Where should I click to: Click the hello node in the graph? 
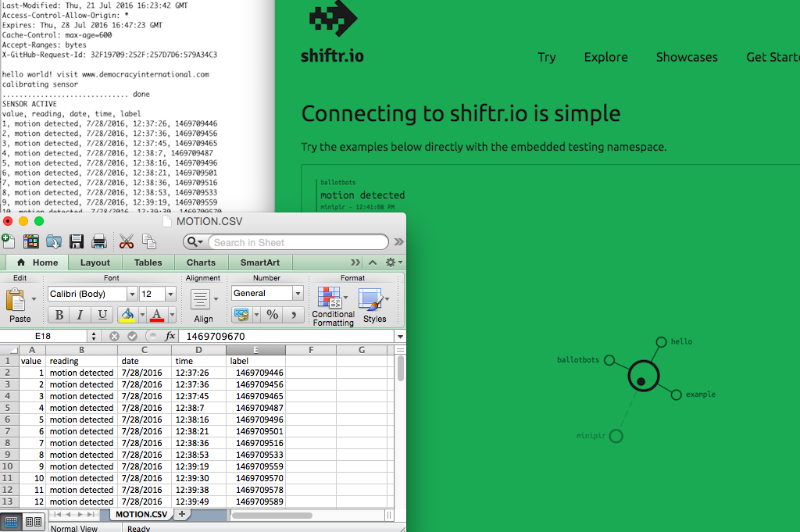(661, 341)
